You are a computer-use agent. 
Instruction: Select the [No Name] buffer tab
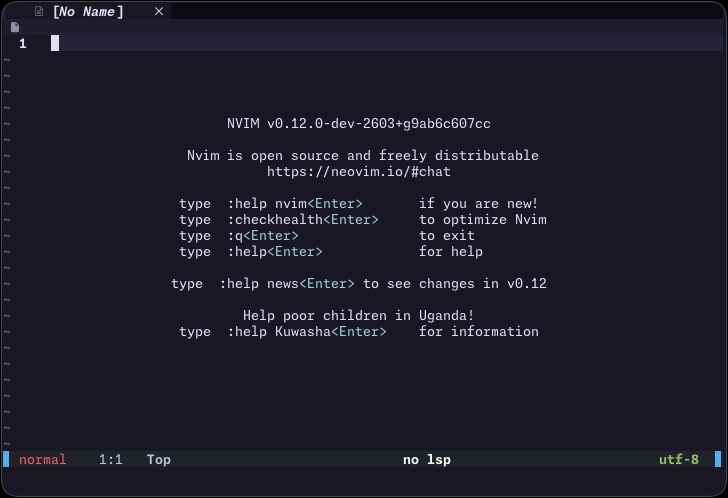(88, 11)
